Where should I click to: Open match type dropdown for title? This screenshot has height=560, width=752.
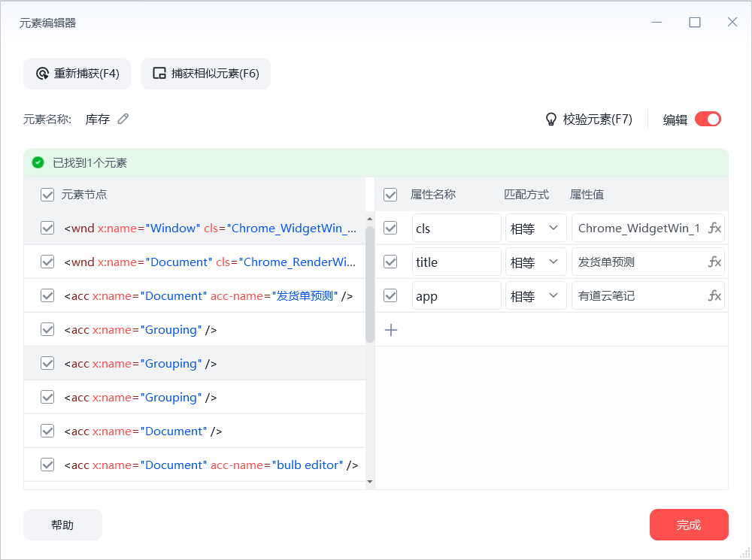535,262
